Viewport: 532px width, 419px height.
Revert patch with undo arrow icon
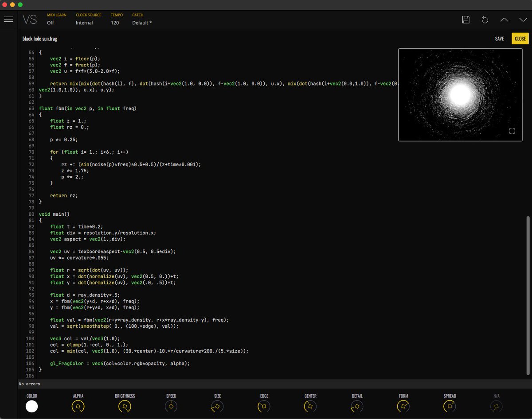point(485,19)
